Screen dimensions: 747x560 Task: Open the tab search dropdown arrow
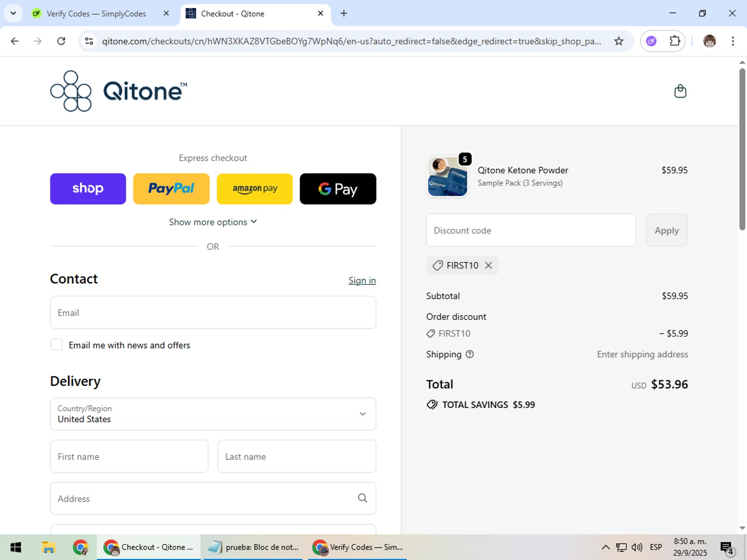point(13,13)
